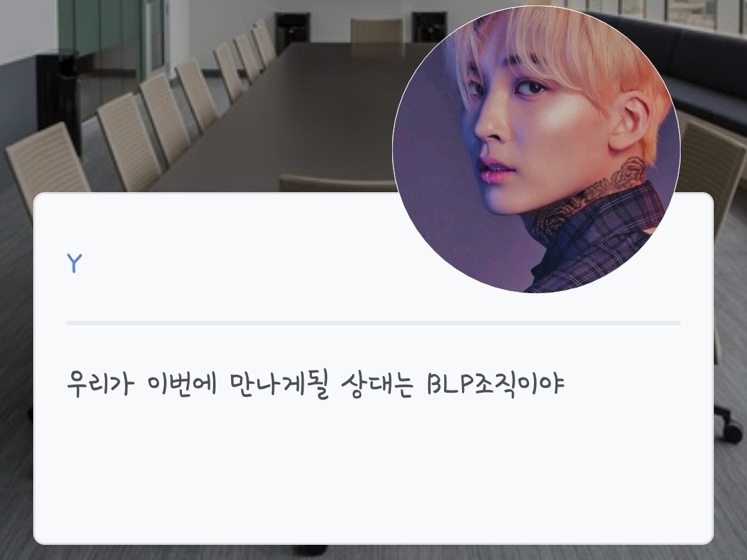Click the chair wheel at the right edge

(x=731, y=432)
